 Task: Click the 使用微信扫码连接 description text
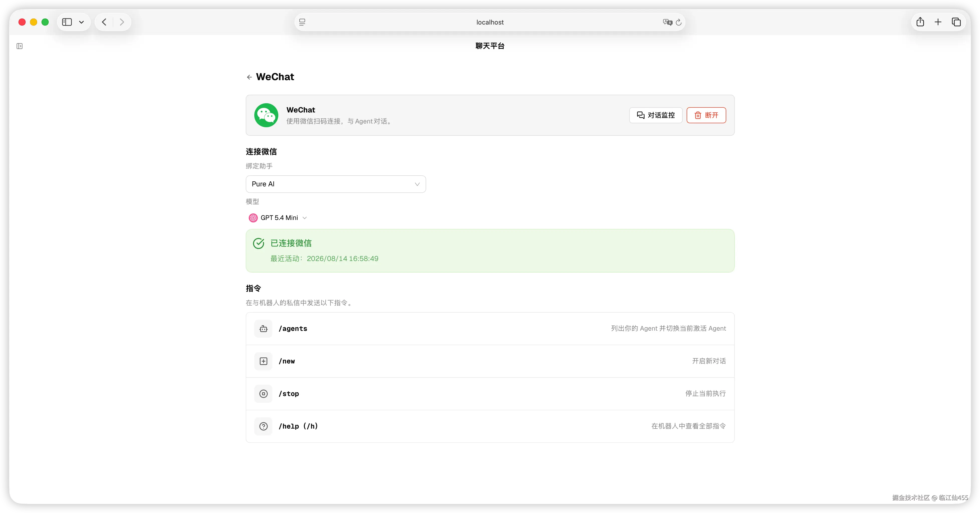pos(340,121)
